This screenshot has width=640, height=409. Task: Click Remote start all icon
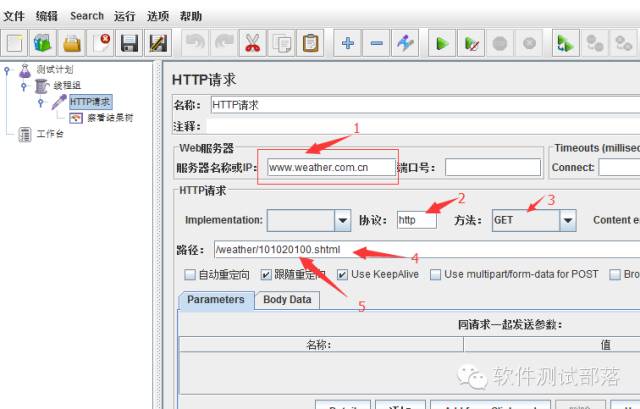[566, 43]
